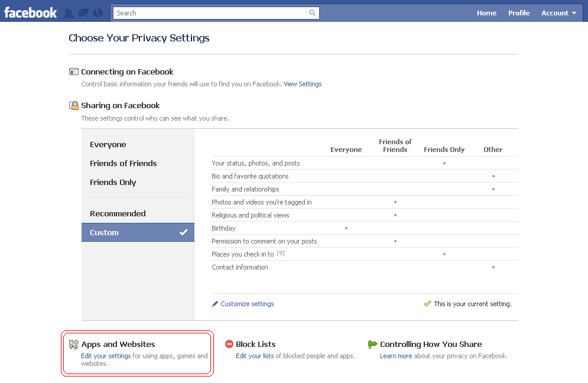The image size is (588, 383).
Task: Open Edit your settings link
Action: point(106,356)
